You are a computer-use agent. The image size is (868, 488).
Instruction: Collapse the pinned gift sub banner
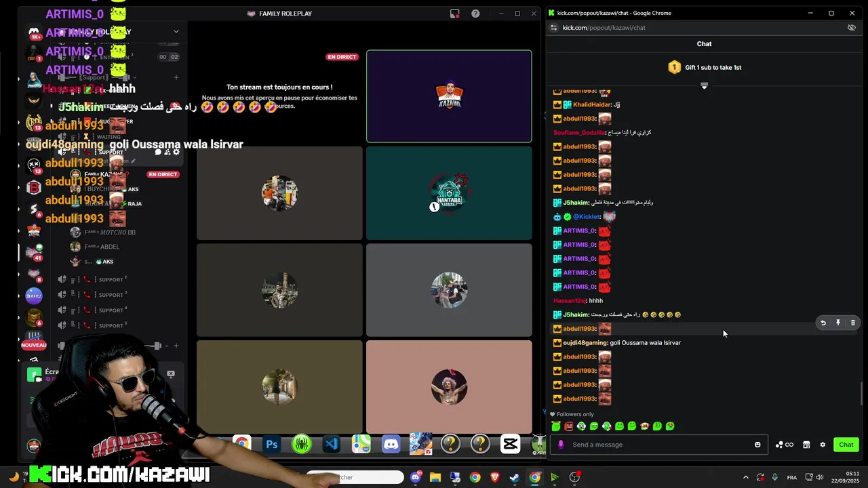(704, 85)
